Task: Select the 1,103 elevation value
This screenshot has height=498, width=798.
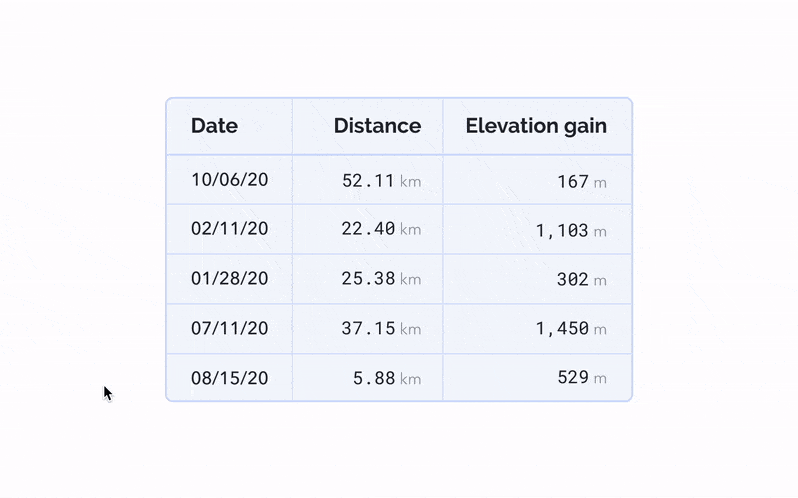Action: point(562,231)
